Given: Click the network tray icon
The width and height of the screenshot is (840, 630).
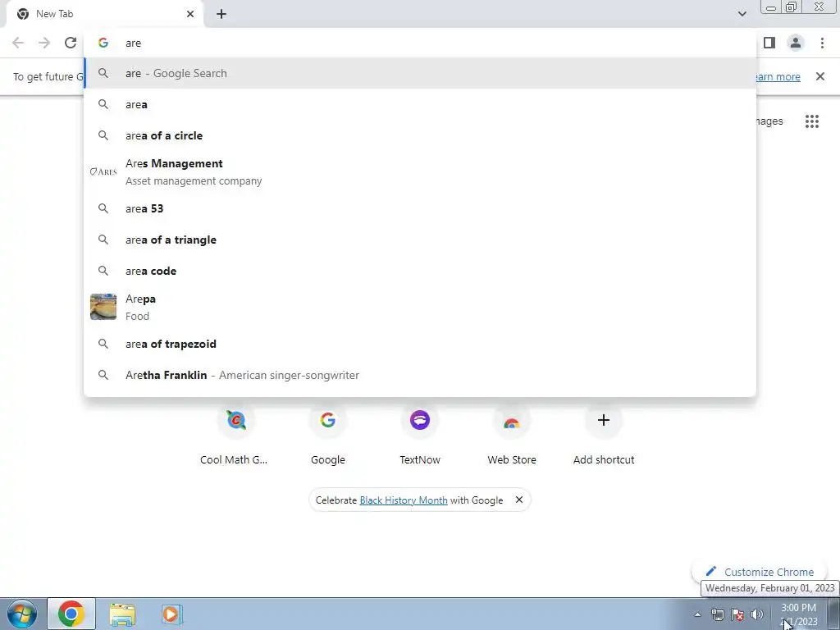Looking at the screenshot, I should (x=717, y=614).
